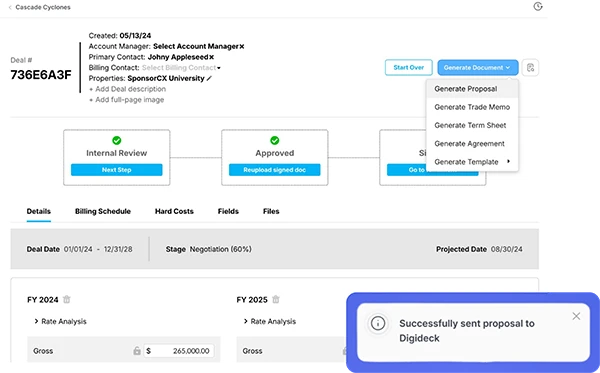
Task: Choose Generate Proposal from menu
Action: tap(472, 89)
